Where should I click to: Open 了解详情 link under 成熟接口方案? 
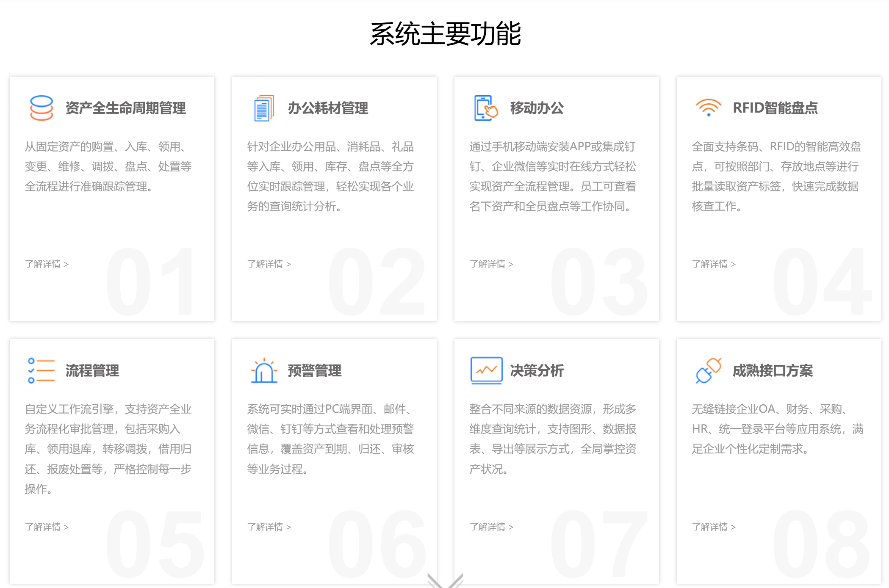pos(714,527)
